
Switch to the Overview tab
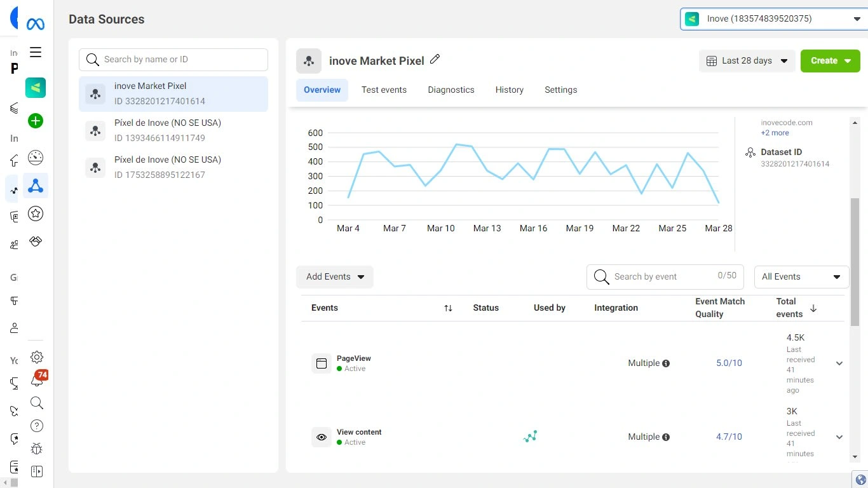pyautogui.click(x=322, y=90)
